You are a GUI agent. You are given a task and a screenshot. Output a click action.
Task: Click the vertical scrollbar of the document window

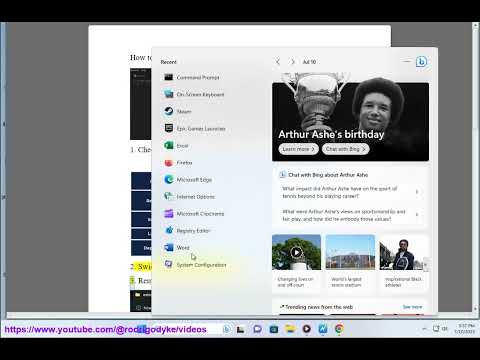[476, 167]
